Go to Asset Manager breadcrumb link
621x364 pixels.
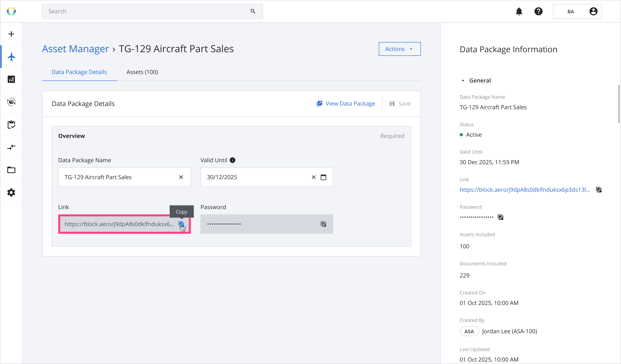point(75,49)
